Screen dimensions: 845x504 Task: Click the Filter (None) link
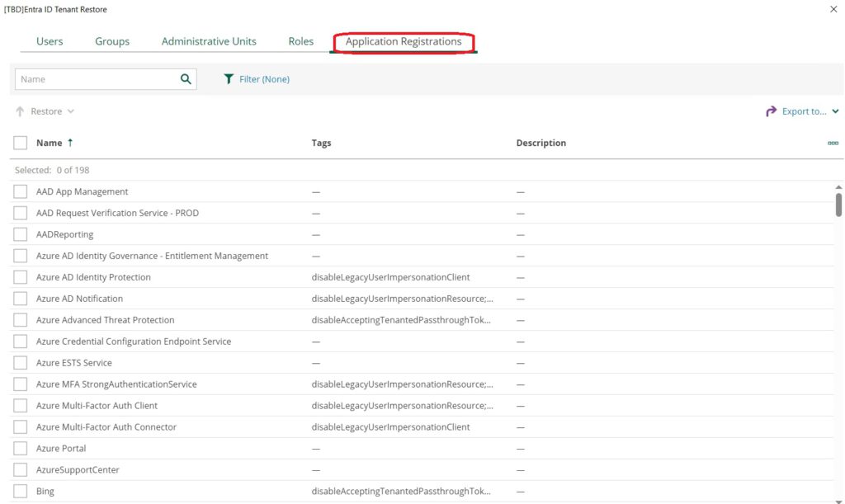tap(264, 79)
